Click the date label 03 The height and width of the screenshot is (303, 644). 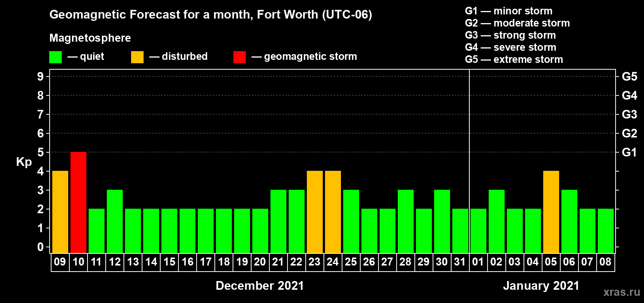tap(514, 262)
